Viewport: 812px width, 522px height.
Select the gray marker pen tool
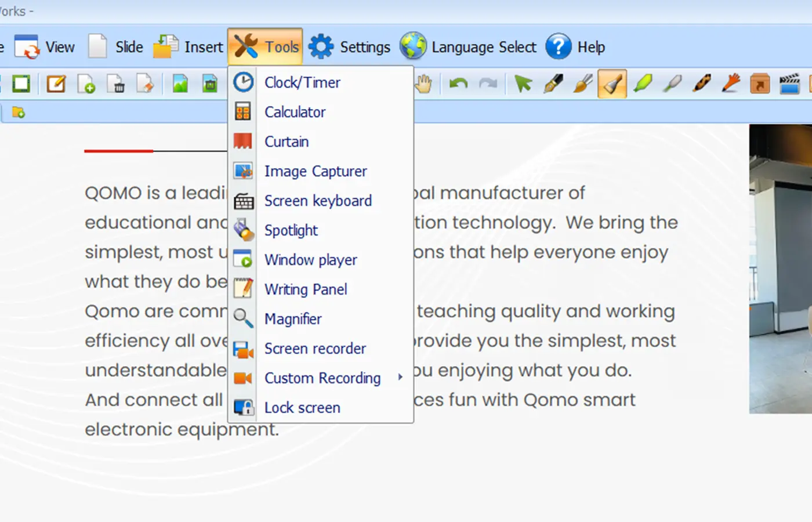[672, 84]
